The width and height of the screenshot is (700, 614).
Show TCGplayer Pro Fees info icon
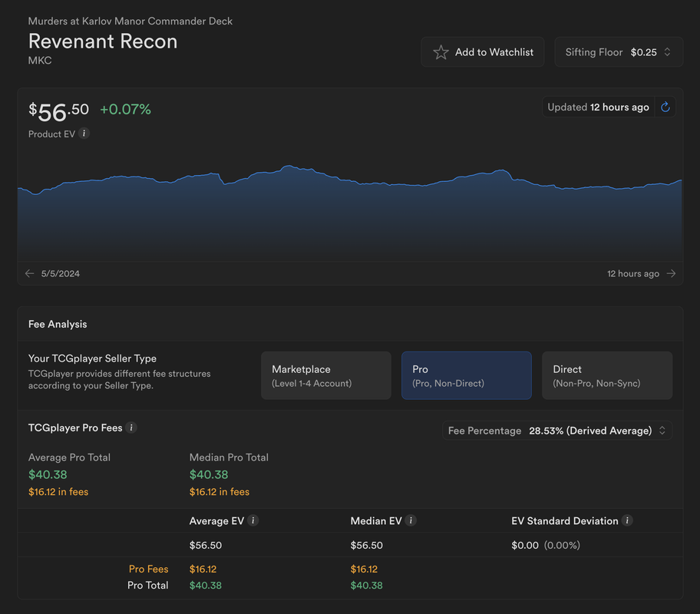point(131,427)
